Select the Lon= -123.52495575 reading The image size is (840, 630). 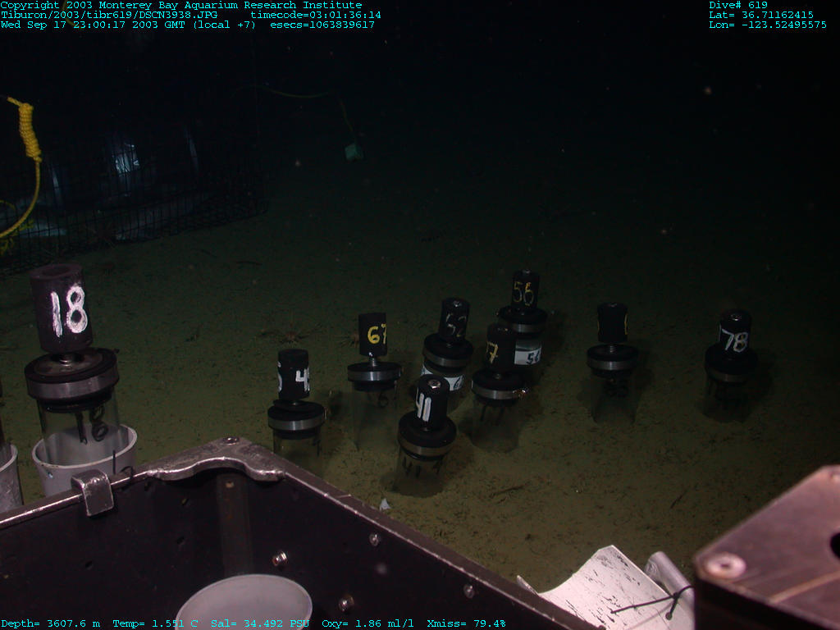tap(768, 25)
